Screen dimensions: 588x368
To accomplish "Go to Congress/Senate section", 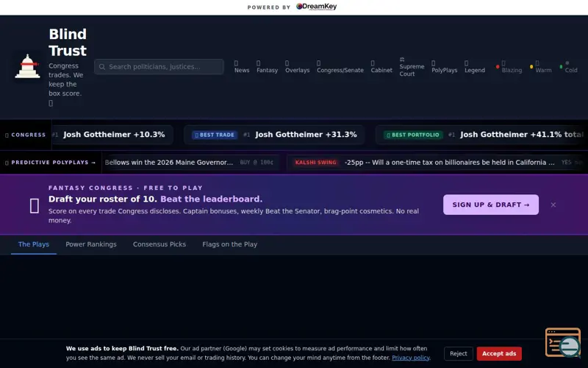I will [340, 67].
